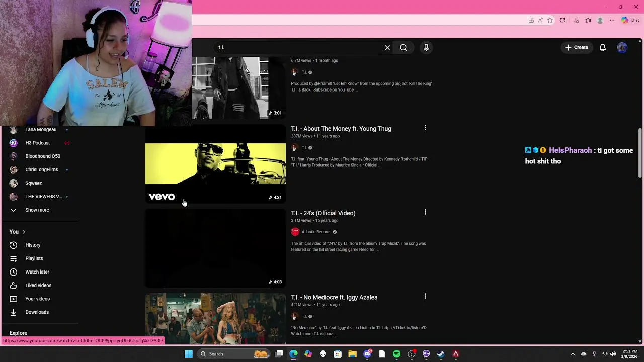644x362 pixels.
Task: Open File Explorer on taskbar
Action: coord(352,354)
